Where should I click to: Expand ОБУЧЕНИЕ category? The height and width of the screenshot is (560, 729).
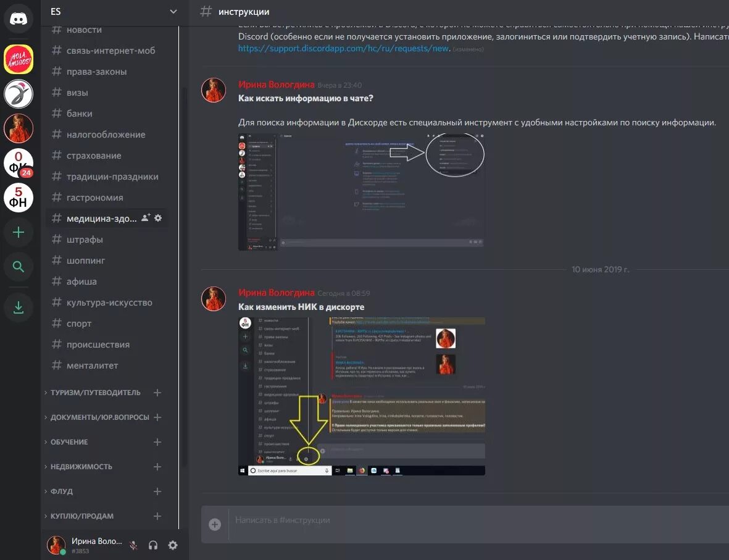click(69, 442)
